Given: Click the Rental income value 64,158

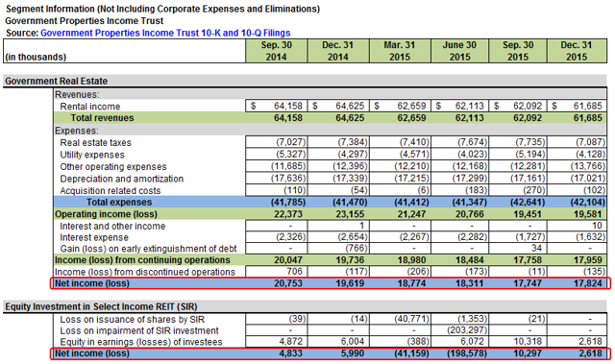Looking at the screenshot, I should [288, 106].
